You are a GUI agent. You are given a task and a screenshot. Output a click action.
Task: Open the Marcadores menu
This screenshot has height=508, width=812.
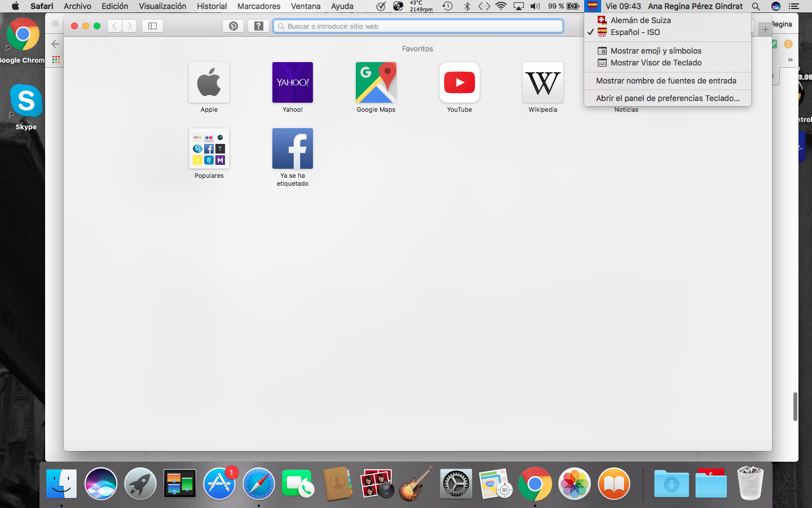259,6
